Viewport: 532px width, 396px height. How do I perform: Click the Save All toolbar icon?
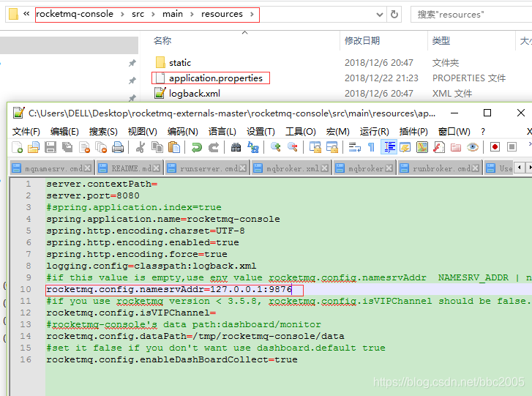point(67,148)
